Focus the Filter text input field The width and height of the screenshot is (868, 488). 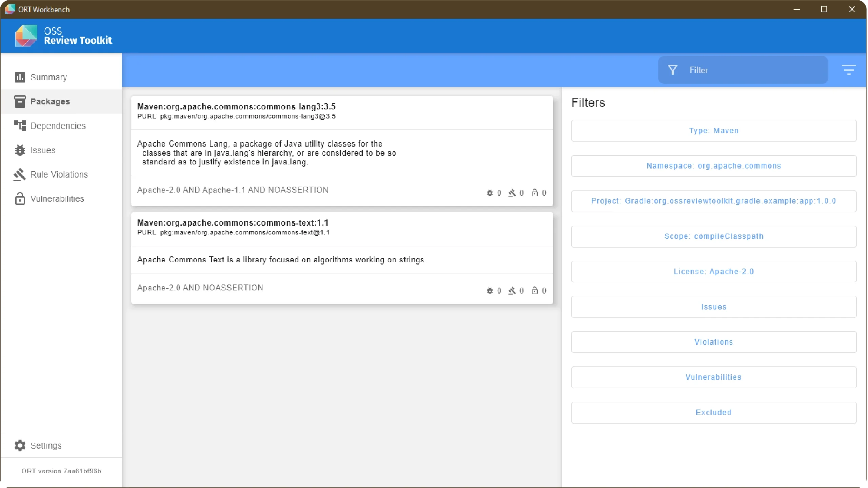coord(753,70)
